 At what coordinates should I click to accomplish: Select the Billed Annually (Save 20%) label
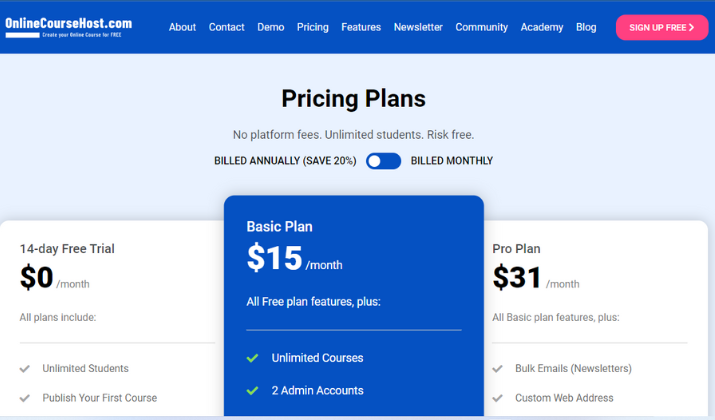coord(285,161)
